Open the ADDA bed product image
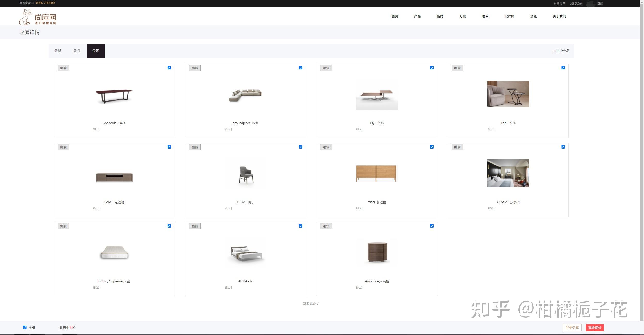The width and height of the screenshot is (644, 335). tap(245, 253)
